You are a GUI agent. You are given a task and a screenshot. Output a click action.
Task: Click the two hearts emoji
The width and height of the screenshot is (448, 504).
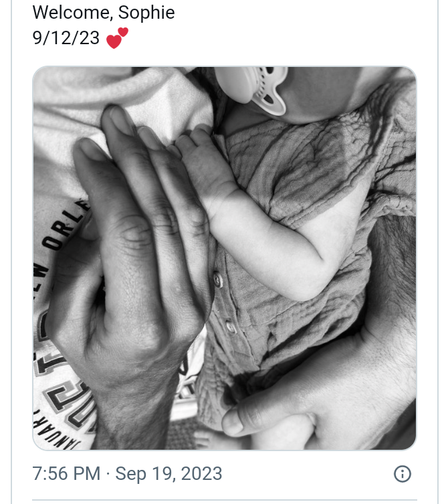point(117,38)
